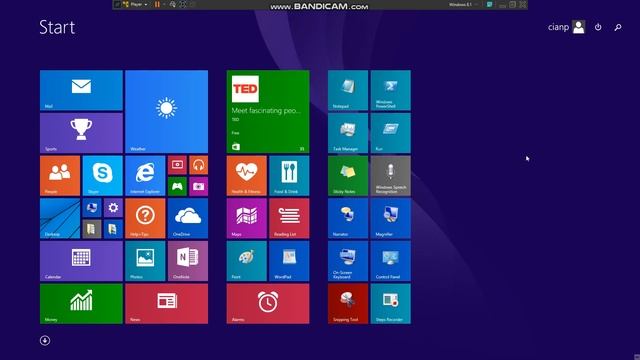The width and height of the screenshot is (640, 360).
Task: Open the Alarms clock tile
Action: click(x=268, y=304)
